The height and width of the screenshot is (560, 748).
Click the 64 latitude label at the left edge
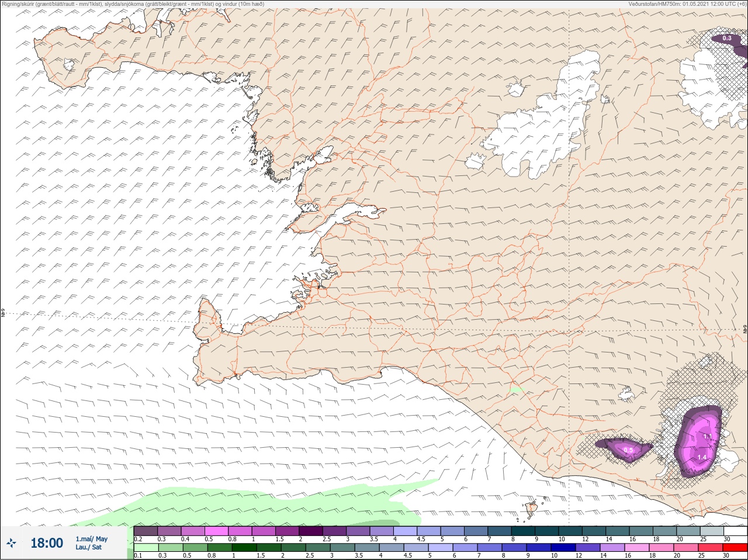3,314
